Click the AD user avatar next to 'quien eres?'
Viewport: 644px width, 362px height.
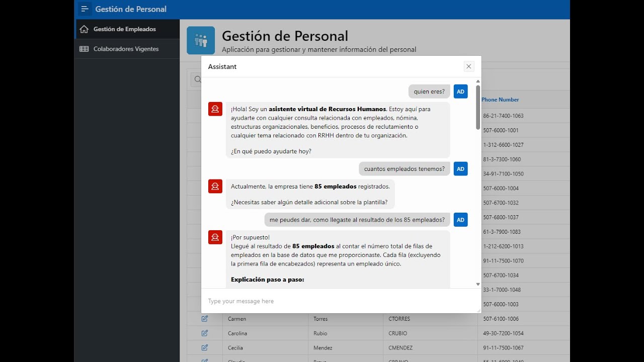[461, 92]
